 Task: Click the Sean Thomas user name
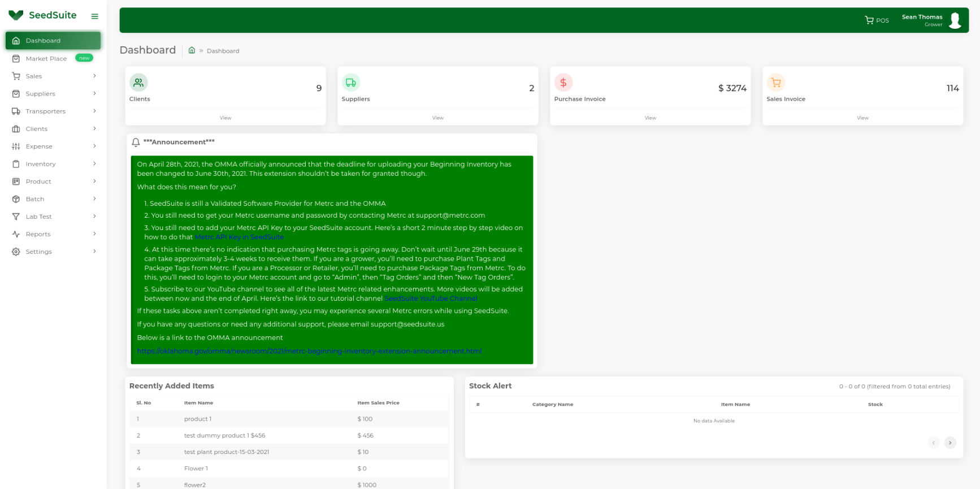922,17
